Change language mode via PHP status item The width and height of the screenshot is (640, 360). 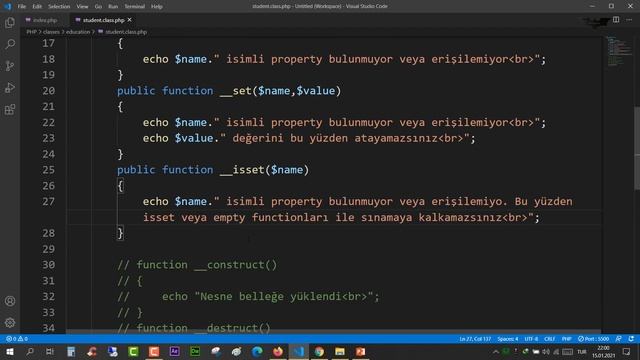567,339
